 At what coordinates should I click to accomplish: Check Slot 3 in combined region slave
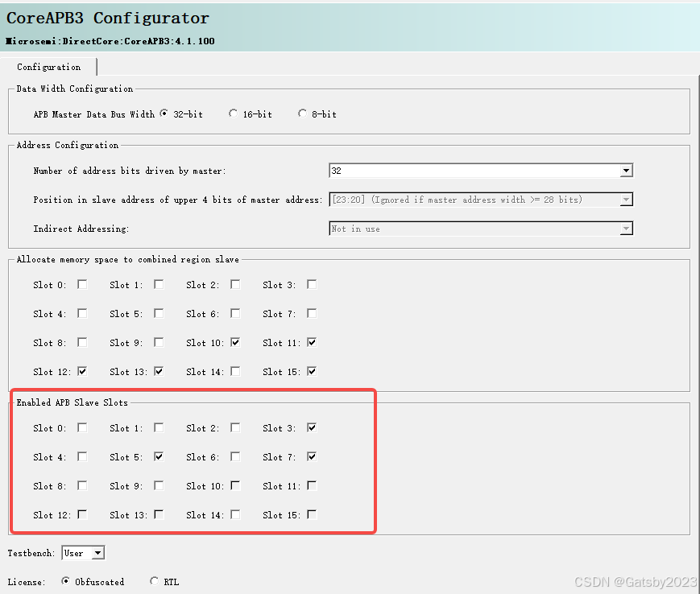point(312,284)
